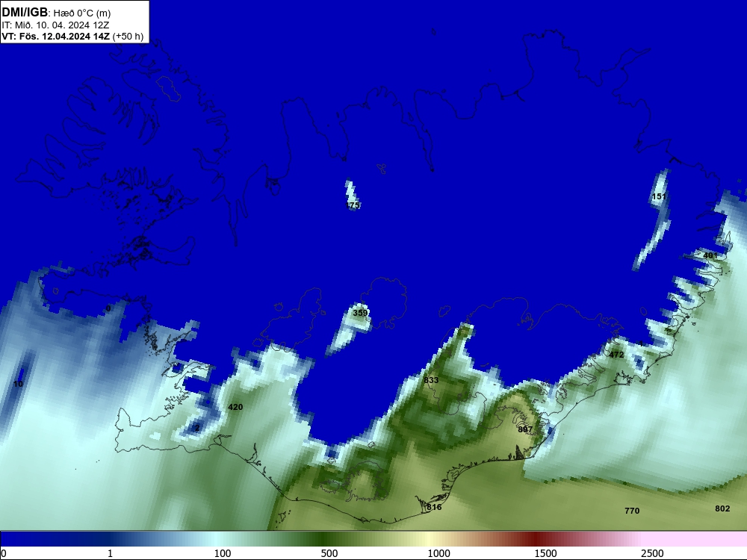This screenshot has width=747, height=560.
Task: Click the legend label 1500
Action: click(x=545, y=553)
